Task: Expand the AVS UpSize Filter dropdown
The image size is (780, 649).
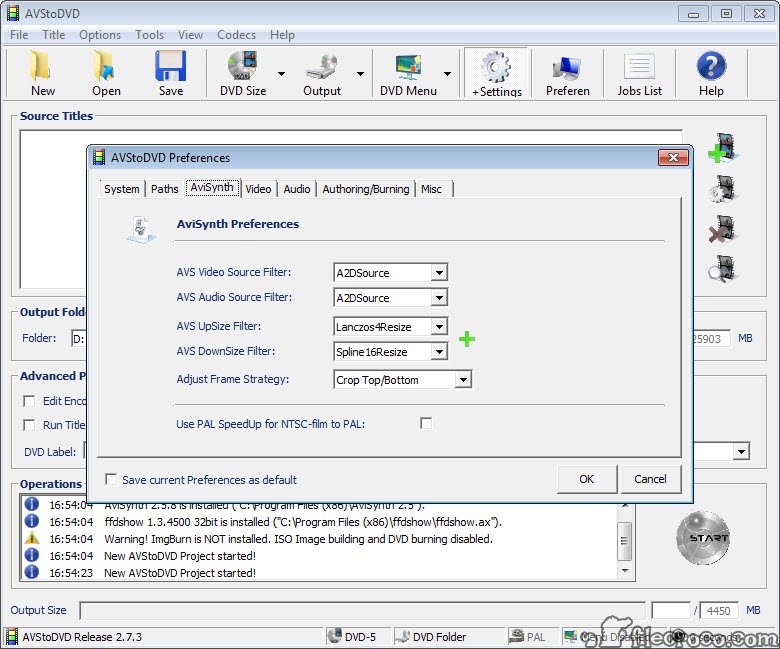Action: 439,326
